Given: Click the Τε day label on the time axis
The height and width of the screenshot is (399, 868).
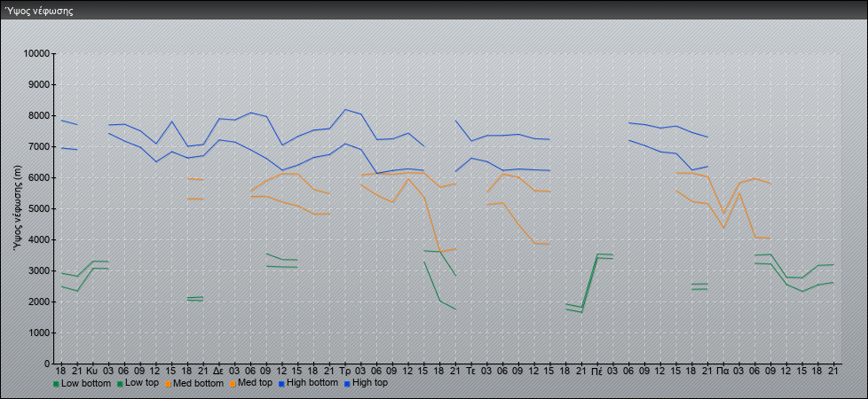Looking at the screenshot, I should coord(471,371).
